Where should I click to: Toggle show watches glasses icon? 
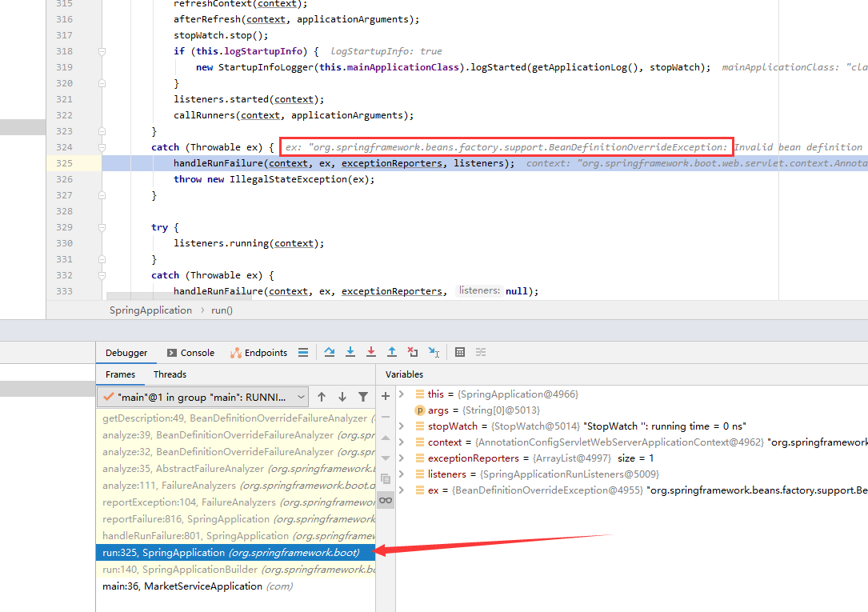click(386, 500)
